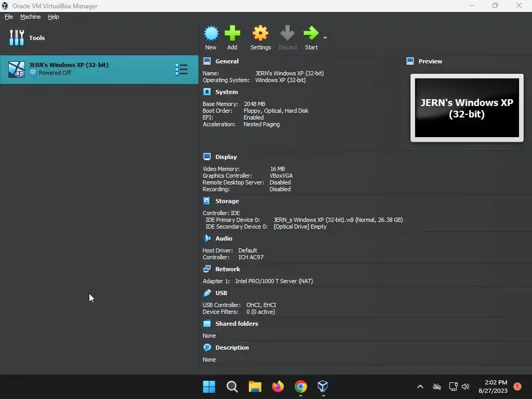This screenshot has width=532, height=399.
Task: Click the [Optical Drive] Empty entry
Action: [x=300, y=227]
